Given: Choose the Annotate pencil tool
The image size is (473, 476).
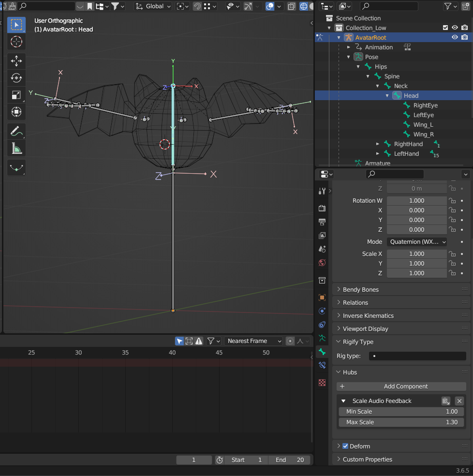Looking at the screenshot, I should click(16, 131).
